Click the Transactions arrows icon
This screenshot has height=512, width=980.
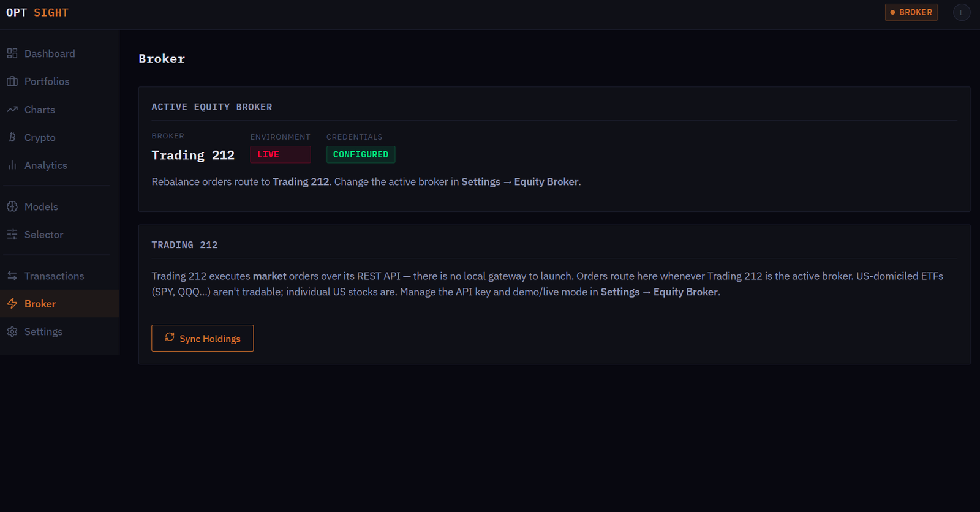point(12,276)
